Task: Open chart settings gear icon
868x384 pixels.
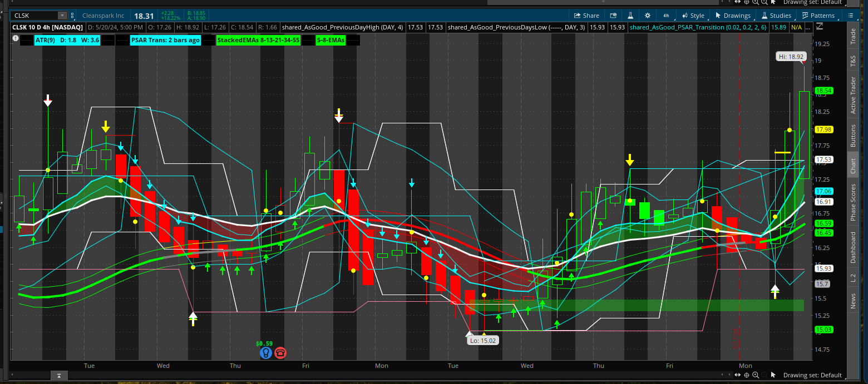Action: tap(648, 16)
